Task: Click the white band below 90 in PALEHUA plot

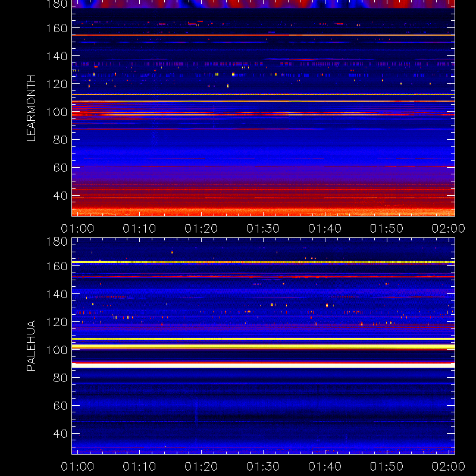Action: point(263,365)
